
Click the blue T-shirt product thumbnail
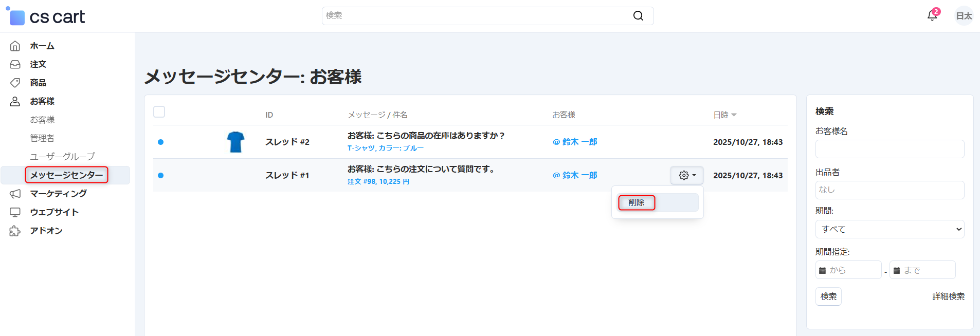pyautogui.click(x=235, y=142)
